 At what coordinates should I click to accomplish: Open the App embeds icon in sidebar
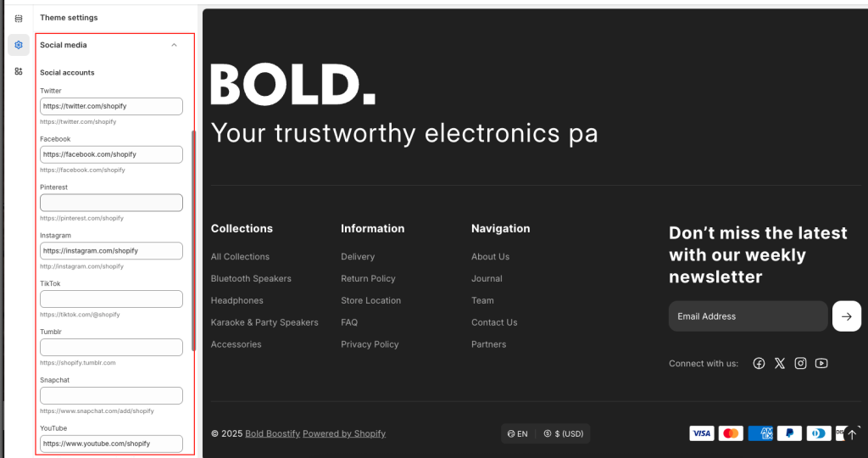click(x=19, y=71)
